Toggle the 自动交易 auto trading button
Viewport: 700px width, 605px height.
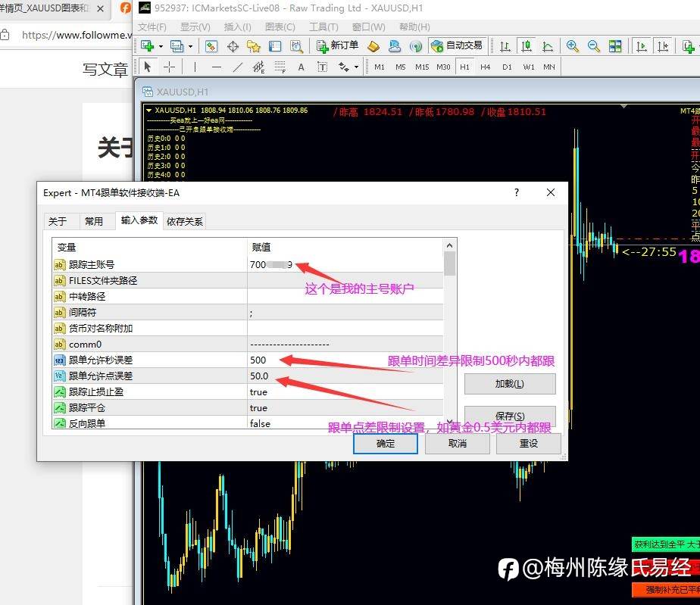pos(457,46)
